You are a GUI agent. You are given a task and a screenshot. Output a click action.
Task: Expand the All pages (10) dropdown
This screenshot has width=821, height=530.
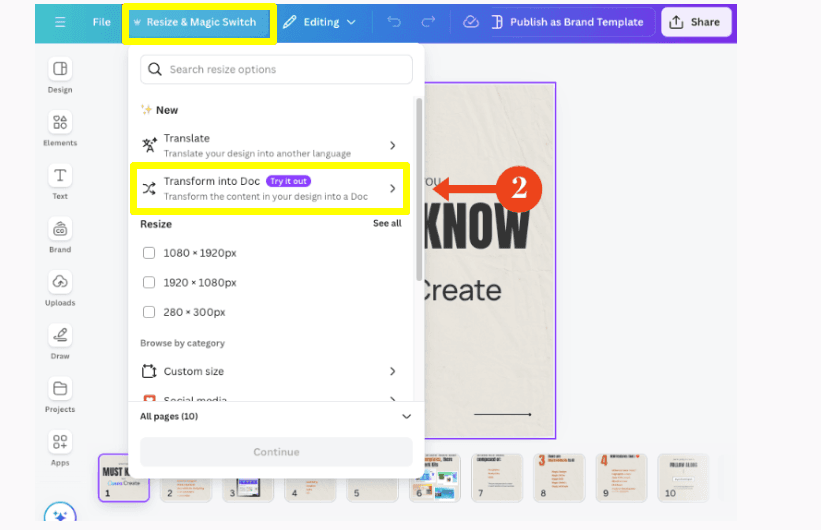point(275,416)
